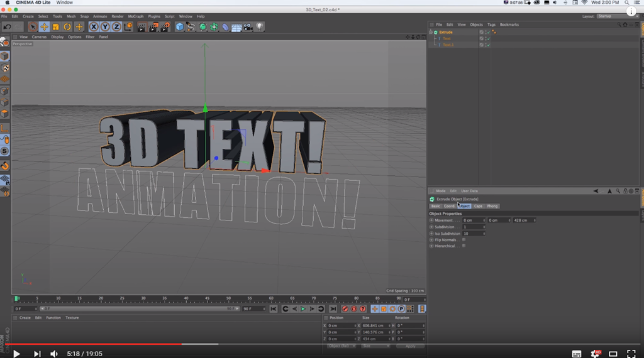The image size is (644, 358).
Task: Click the Undo arrow in the toolbar
Action: pyautogui.click(x=7, y=27)
